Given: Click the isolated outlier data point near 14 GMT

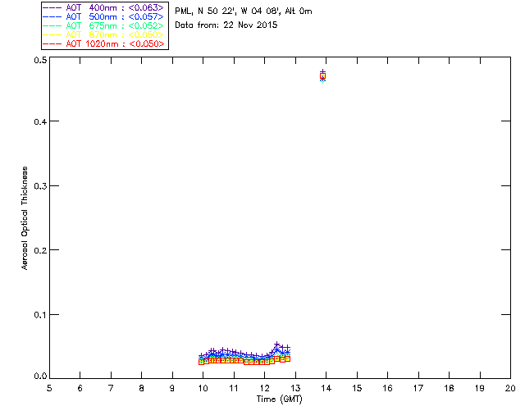Looking at the screenshot, I should pyautogui.click(x=322, y=76).
